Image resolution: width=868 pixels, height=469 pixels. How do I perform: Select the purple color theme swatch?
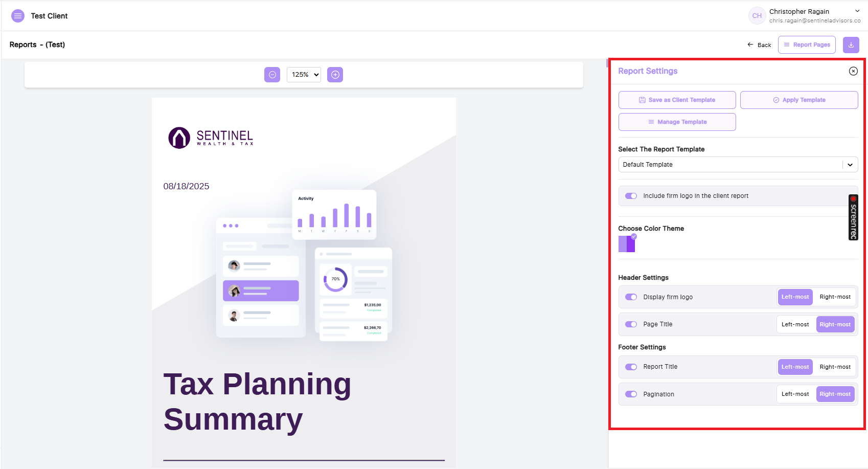click(627, 243)
